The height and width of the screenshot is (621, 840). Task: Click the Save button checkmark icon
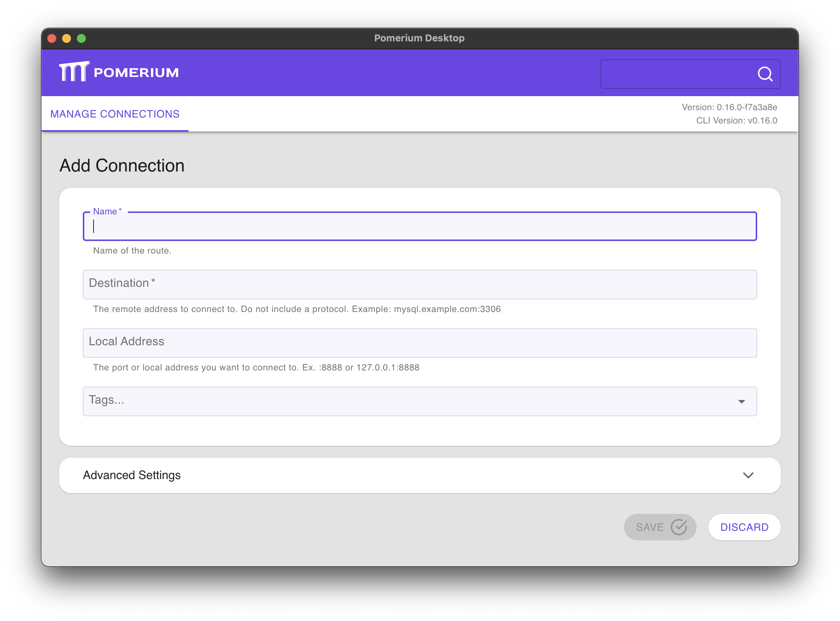pos(679,527)
